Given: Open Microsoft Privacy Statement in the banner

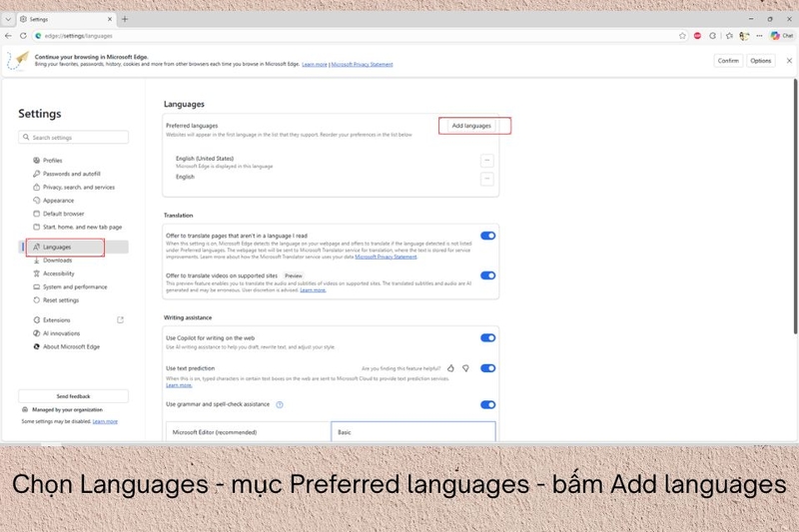Looking at the screenshot, I should click(362, 65).
